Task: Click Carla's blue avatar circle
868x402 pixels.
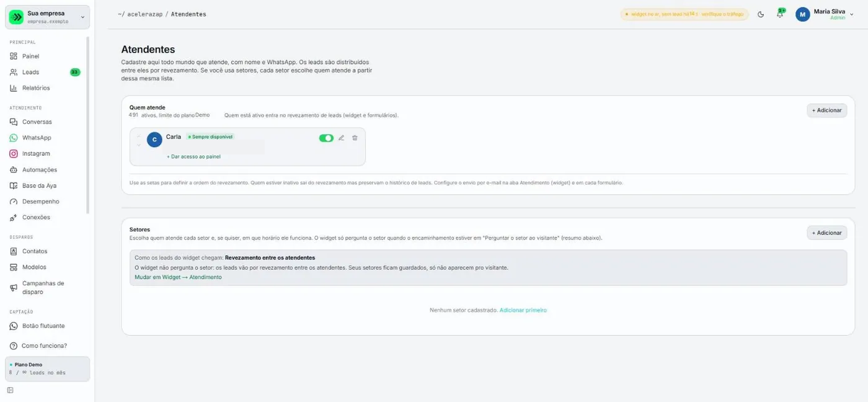Action: [x=154, y=140]
